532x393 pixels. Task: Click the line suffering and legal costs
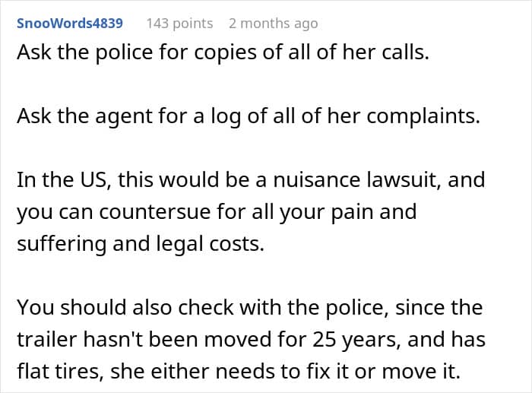[x=141, y=244]
